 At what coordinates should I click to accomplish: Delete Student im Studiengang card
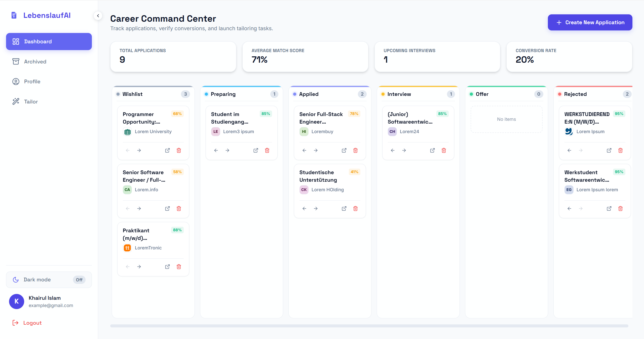(267, 150)
